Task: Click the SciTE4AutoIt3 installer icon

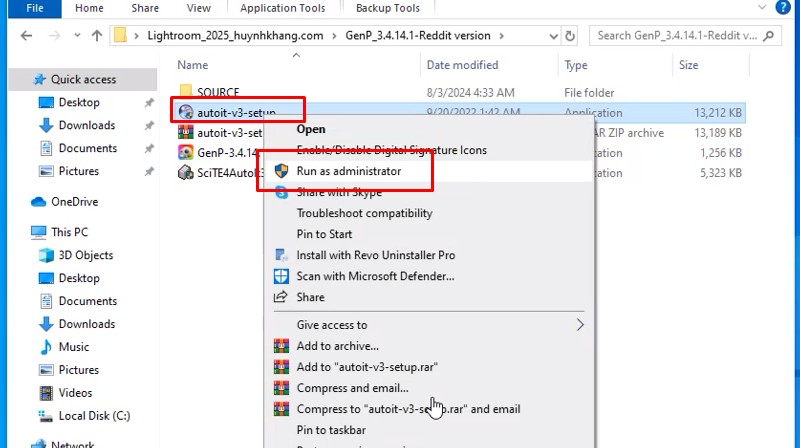Action: [x=186, y=173]
